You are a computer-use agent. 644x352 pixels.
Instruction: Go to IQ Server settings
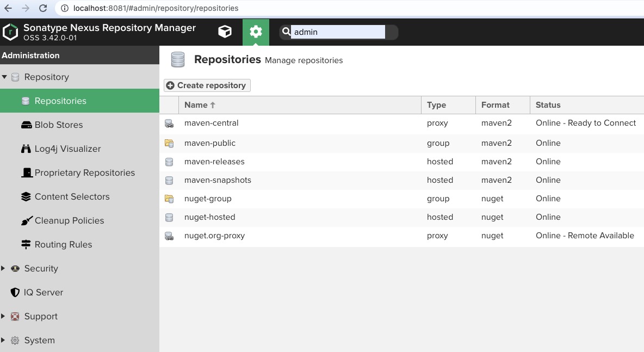(x=43, y=292)
